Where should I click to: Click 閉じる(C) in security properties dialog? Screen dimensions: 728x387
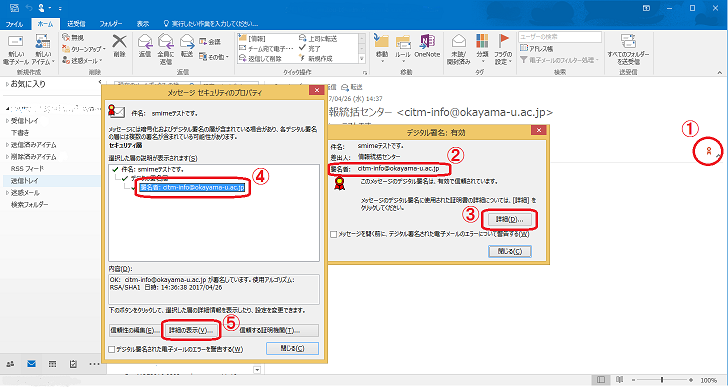(x=292, y=348)
